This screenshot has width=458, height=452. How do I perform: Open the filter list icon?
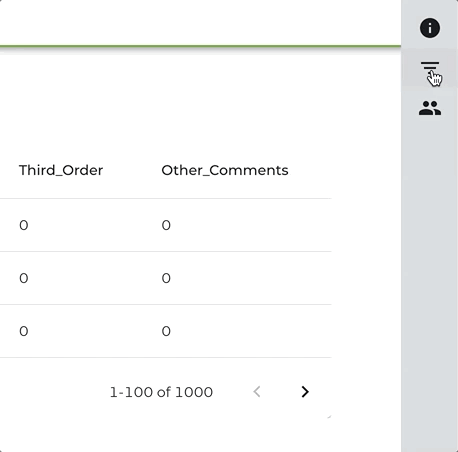[430, 68]
